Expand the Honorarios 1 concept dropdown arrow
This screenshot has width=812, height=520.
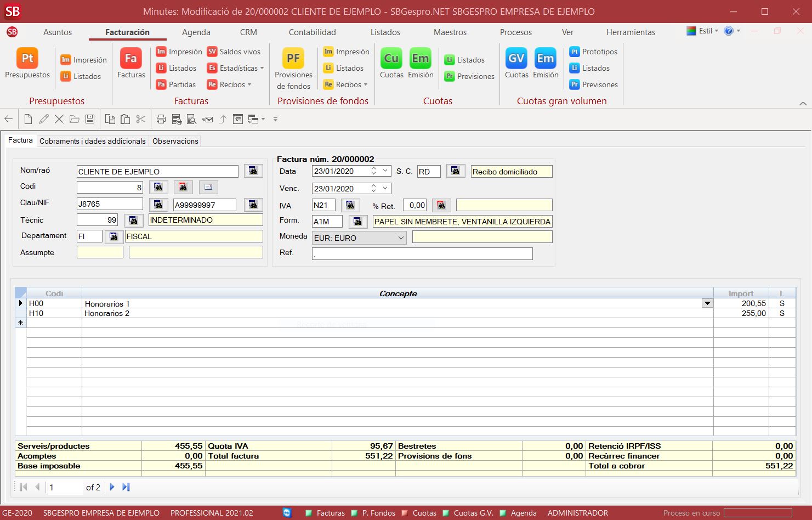707,303
